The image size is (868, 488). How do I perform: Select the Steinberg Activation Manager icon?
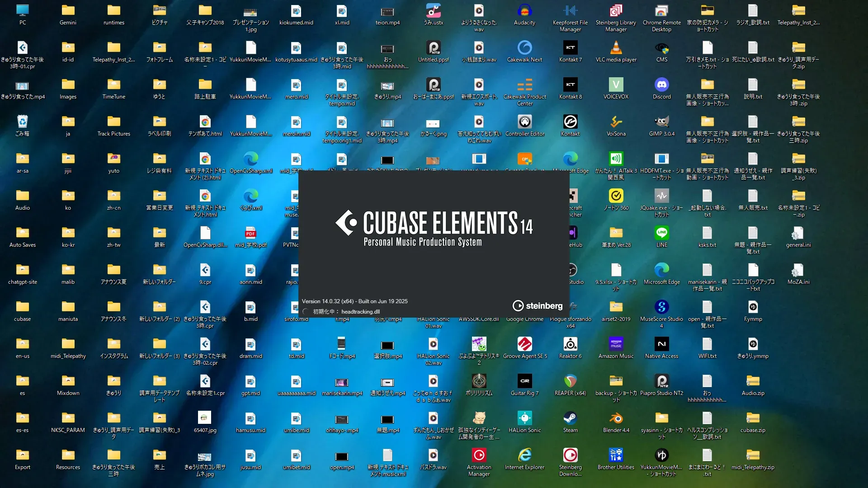tap(479, 456)
